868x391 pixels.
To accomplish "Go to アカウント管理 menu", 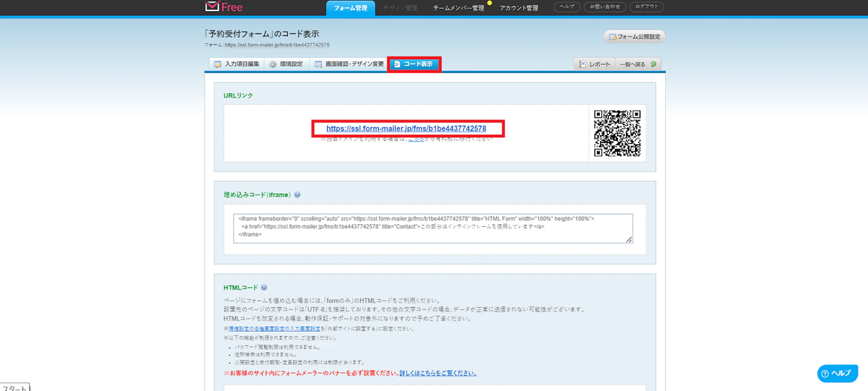I will point(518,8).
